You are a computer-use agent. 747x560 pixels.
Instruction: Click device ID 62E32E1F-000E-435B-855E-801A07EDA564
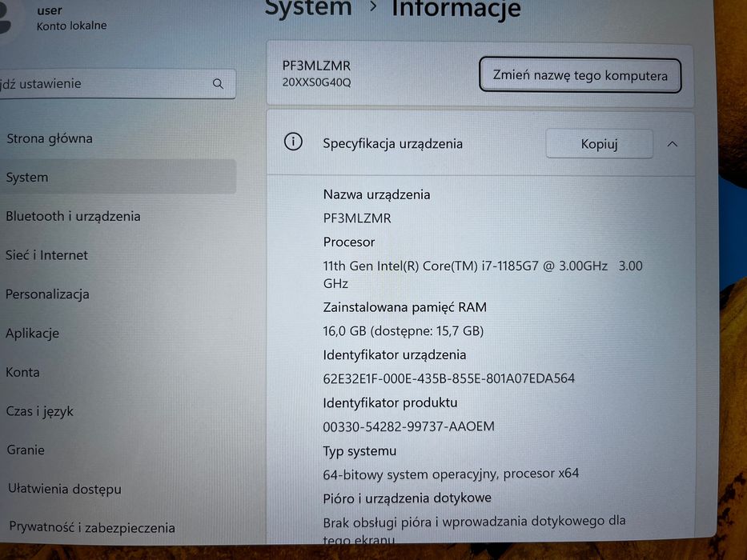point(449,378)
